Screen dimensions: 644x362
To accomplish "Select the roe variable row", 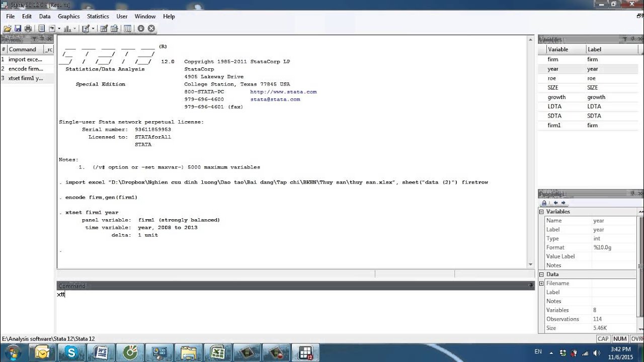I will click(x=588, y=78).
